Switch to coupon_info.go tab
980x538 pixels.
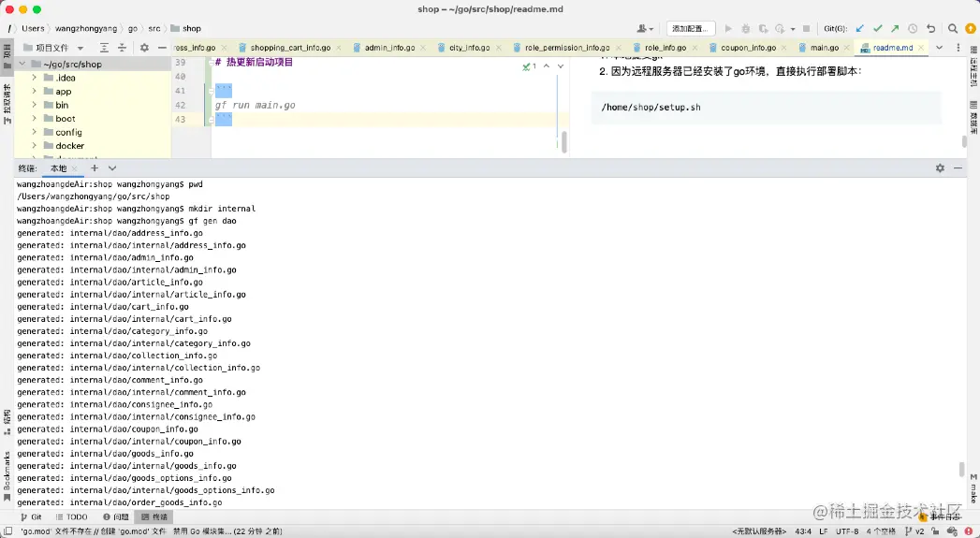pos(749,48)
